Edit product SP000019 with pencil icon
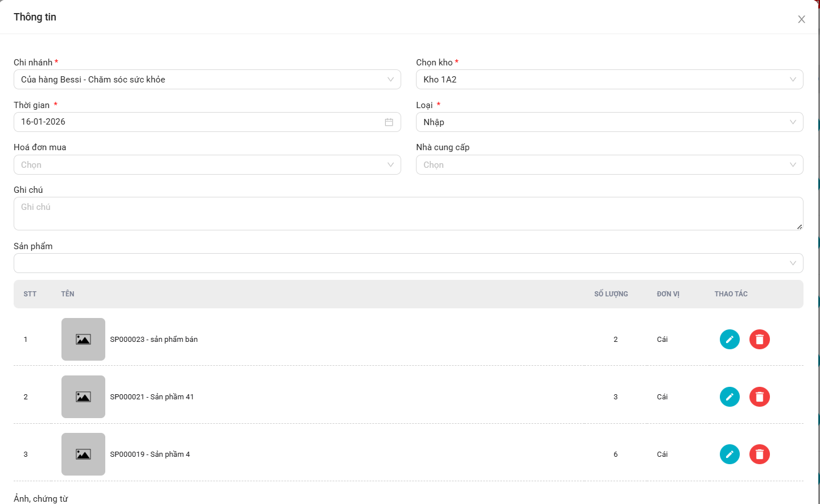Screen dimensions: 820x504 point(730,455)
